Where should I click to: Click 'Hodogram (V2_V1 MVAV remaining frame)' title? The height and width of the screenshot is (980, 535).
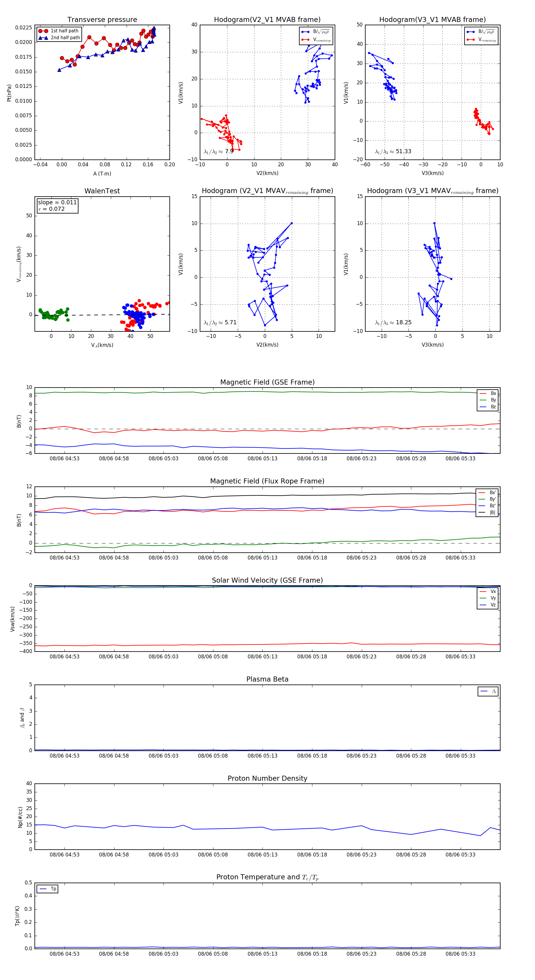coord(267,191)
